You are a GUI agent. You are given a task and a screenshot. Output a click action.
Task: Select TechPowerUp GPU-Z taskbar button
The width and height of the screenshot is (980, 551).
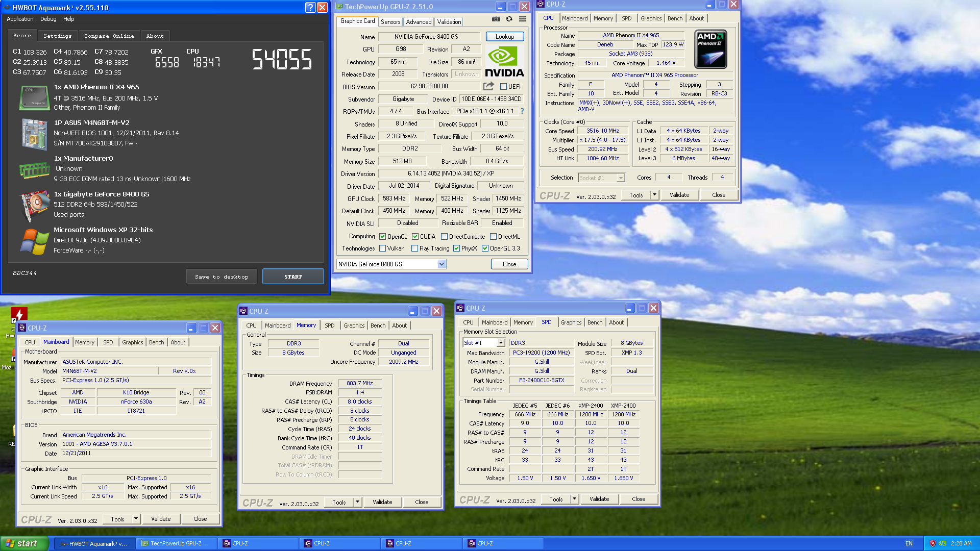pyautogui.click(x=177, y=543)
